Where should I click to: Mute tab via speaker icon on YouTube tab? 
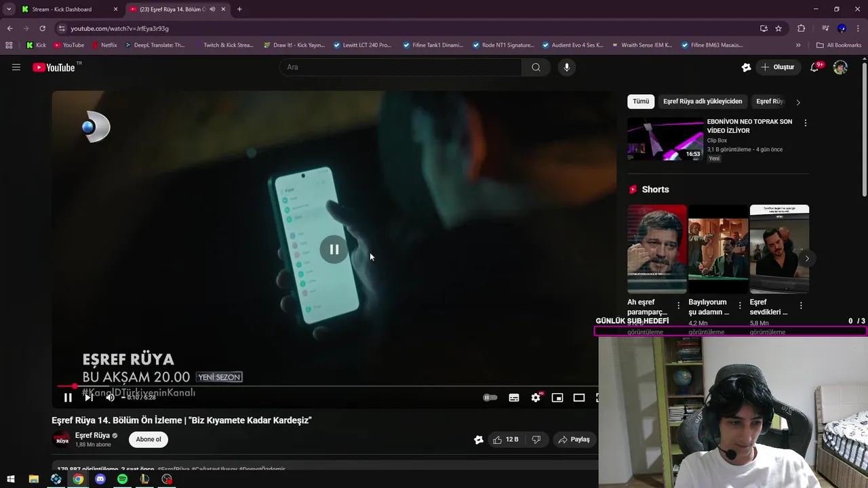point(212,9)
